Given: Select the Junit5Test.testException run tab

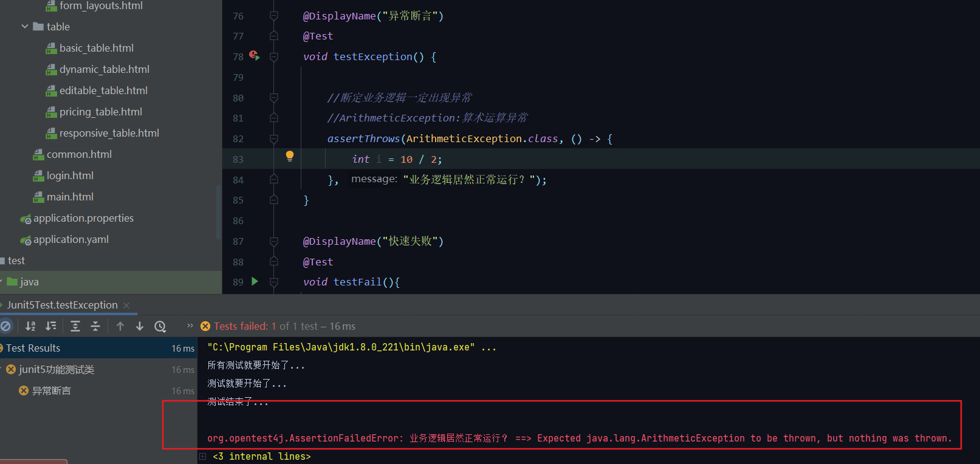Looking at the screenshot, I should [x=63, y=305].
